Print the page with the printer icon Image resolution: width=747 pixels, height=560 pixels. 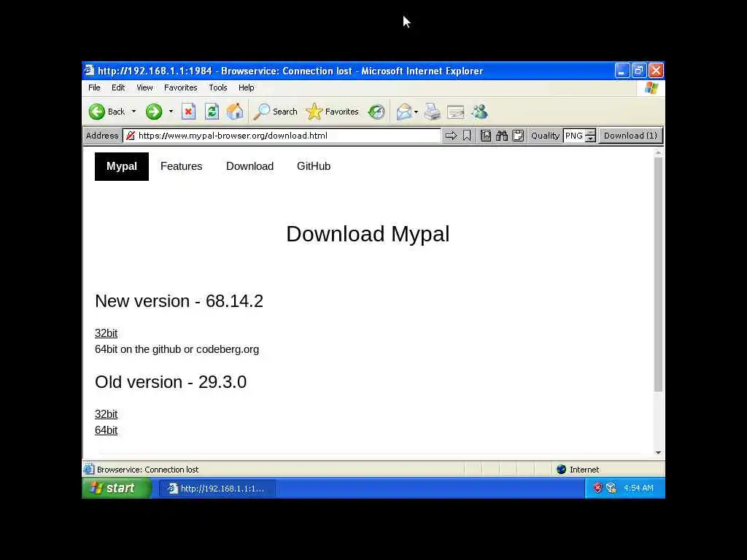433,112
